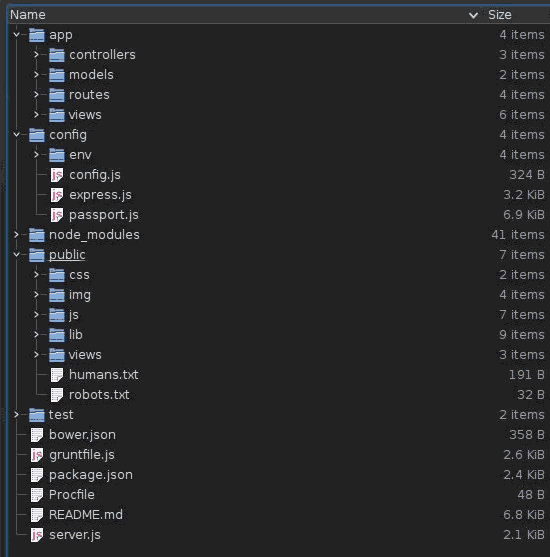The width and height of the screenshot is (550, 557).
Task: Click the server.js file icon
Action: [37, 535]
